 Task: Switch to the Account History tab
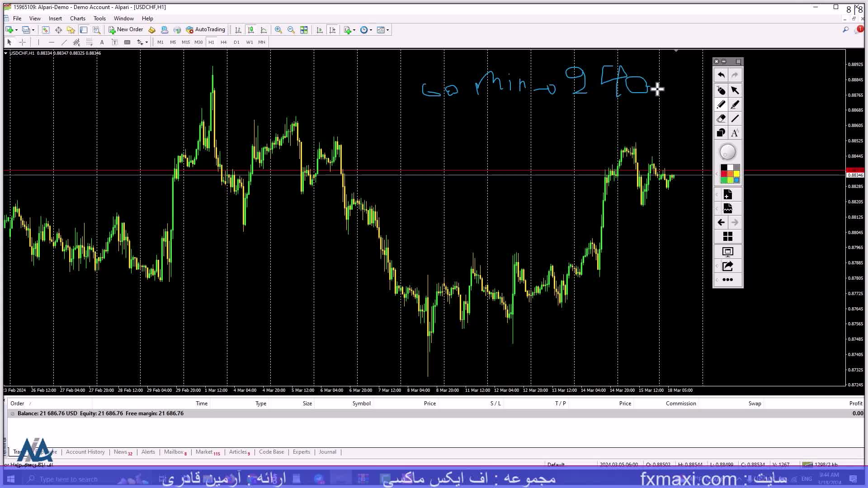[85, 452]
